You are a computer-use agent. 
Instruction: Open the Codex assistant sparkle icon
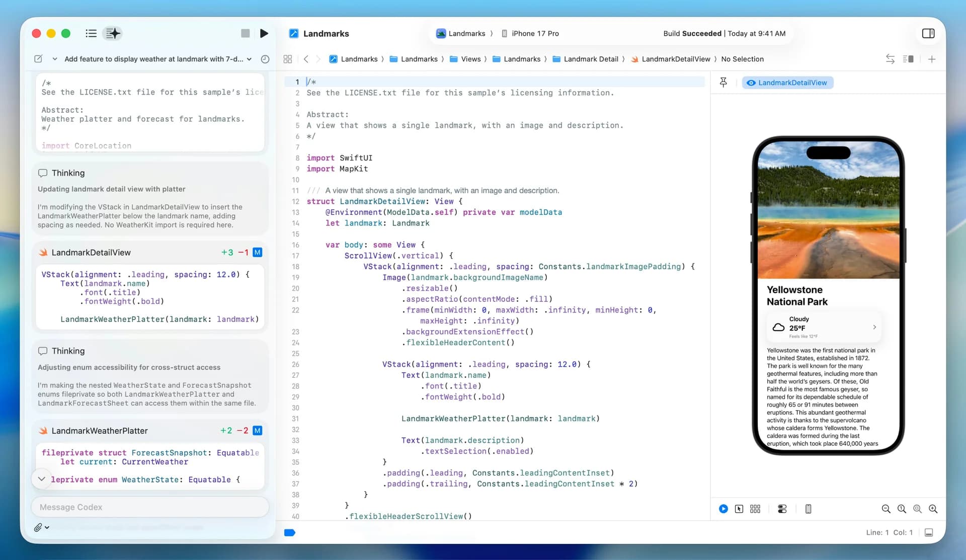tap(112, 33)
